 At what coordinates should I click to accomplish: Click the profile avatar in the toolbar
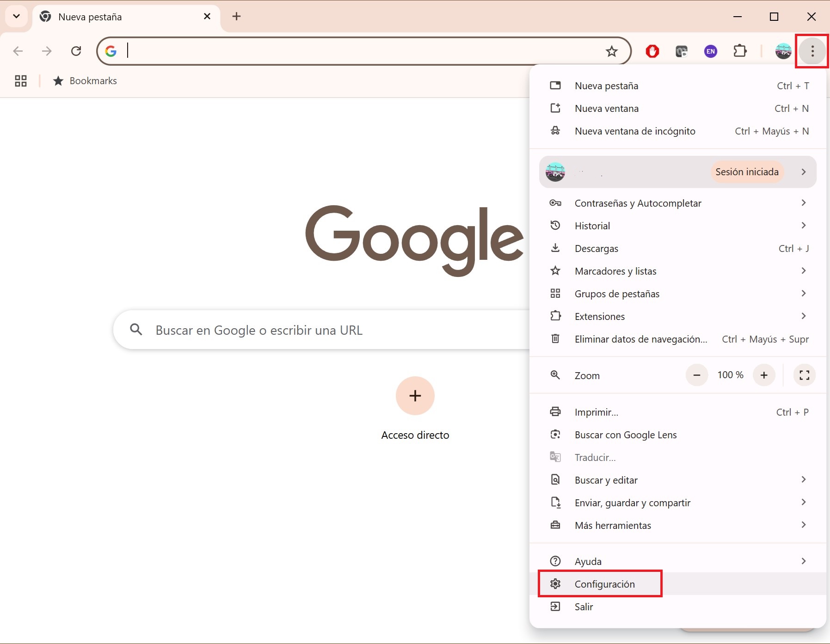point(783,51)
